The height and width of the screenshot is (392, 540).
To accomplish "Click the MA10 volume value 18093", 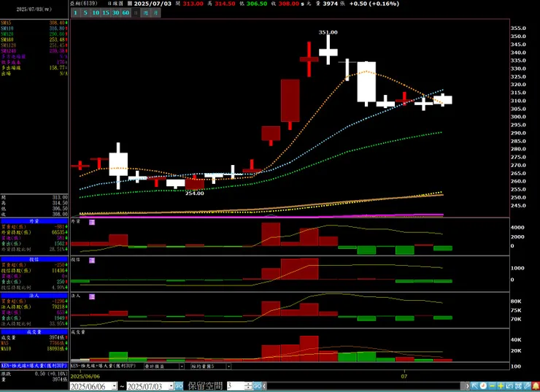I will (x=57, y=349).
